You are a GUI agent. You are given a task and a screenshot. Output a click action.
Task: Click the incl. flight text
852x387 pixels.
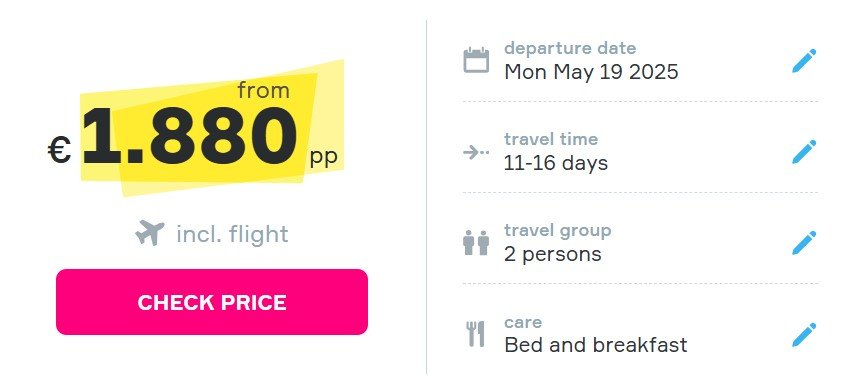(x=232, y=234)
